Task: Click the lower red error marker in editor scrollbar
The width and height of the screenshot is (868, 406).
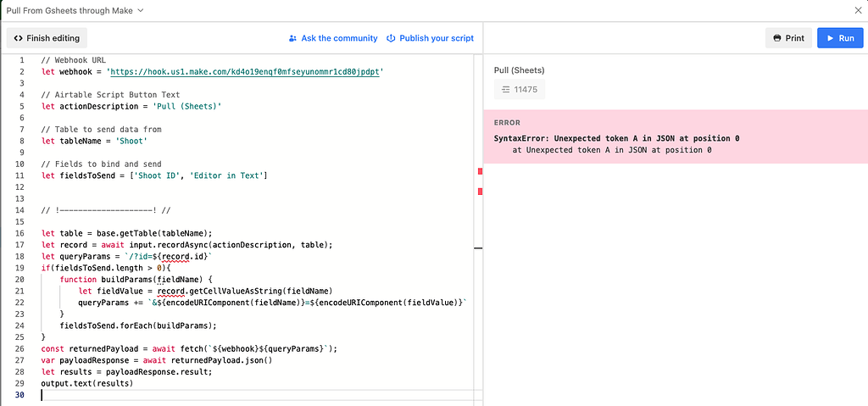Action: click(480, 192)
